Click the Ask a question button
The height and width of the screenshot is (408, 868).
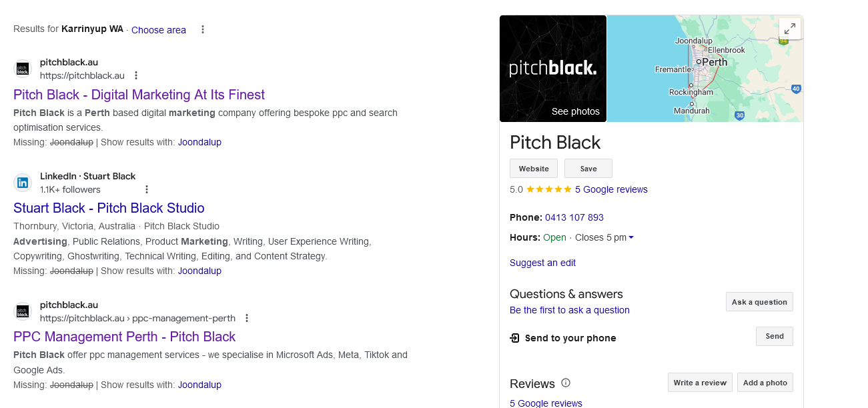759,302
